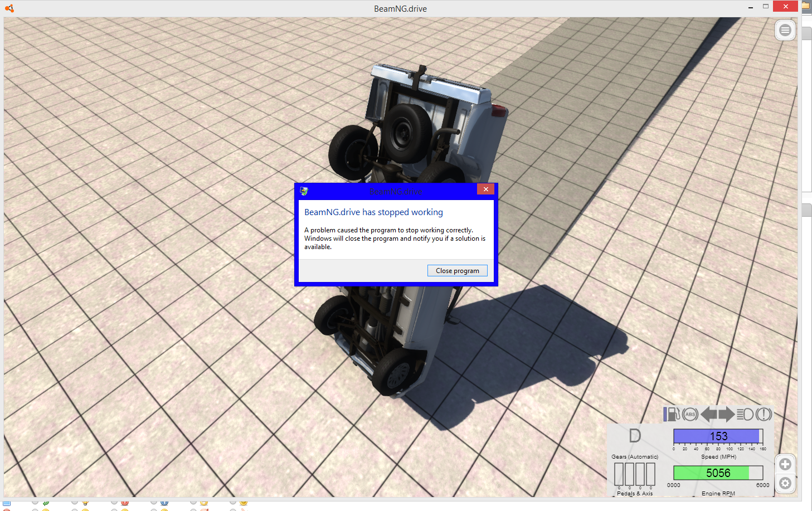
Task: Maximize the BeamNG.drive window
Action: (766, 7)
